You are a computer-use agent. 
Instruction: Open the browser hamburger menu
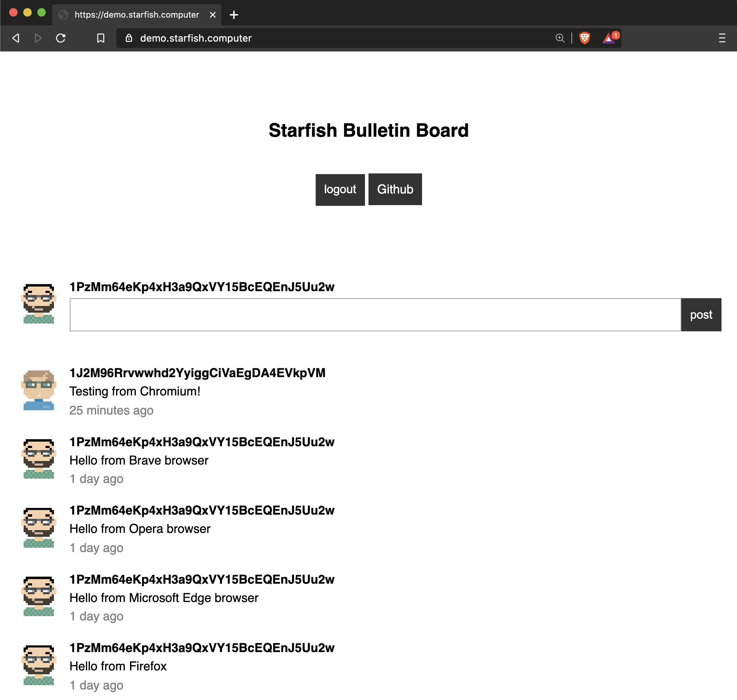722,38
